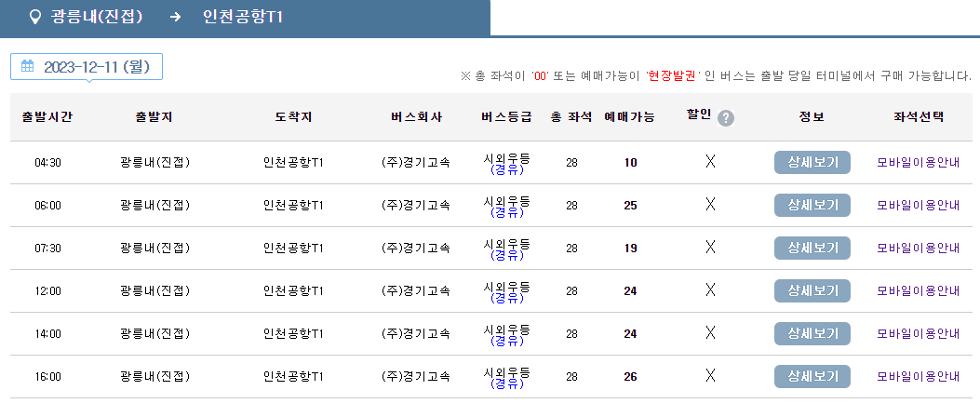Viewport: 980px width, 417px height.
Task: View 상세보기 details for the 07:30 bus
Action: [x=812, y=249]
